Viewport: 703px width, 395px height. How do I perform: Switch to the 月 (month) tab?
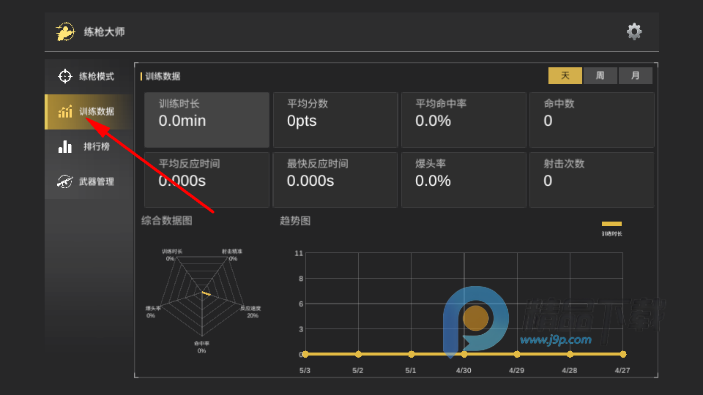pyautogui.click(x=635, y=75)
